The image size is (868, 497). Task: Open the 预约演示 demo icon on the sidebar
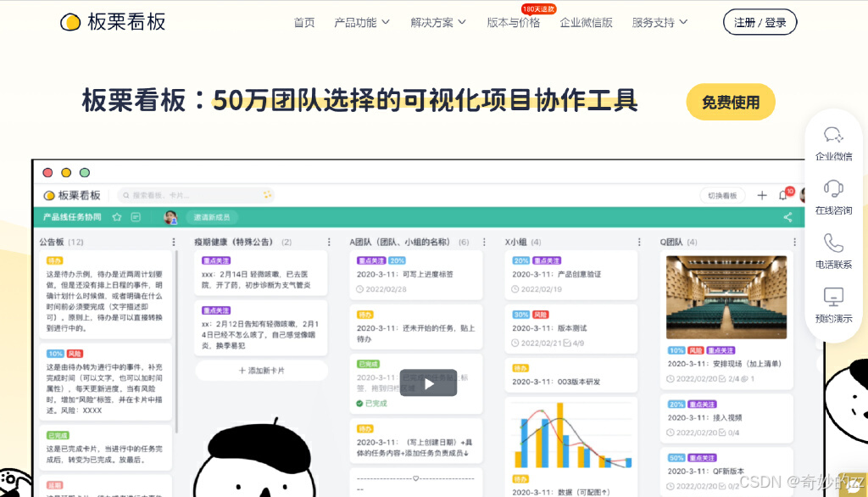[x=833, y=295]
